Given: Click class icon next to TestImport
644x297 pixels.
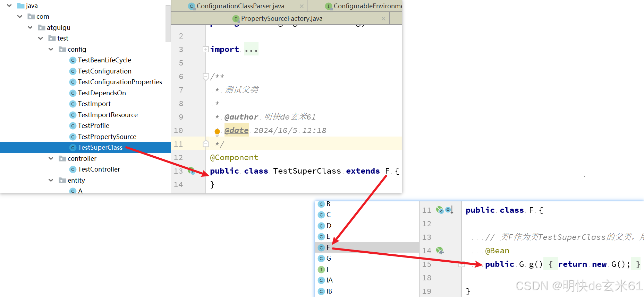Looking at the screenshot, I should tap(73, 104).
